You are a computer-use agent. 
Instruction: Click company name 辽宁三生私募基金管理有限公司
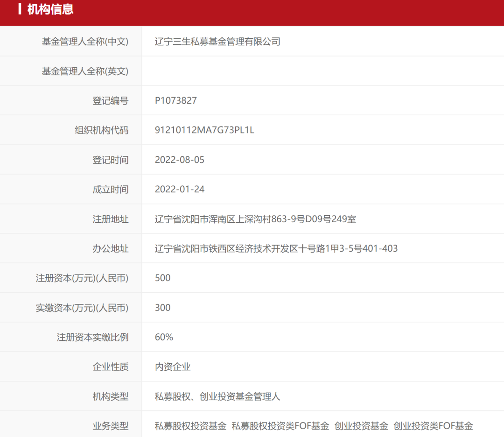pos(217,42)
